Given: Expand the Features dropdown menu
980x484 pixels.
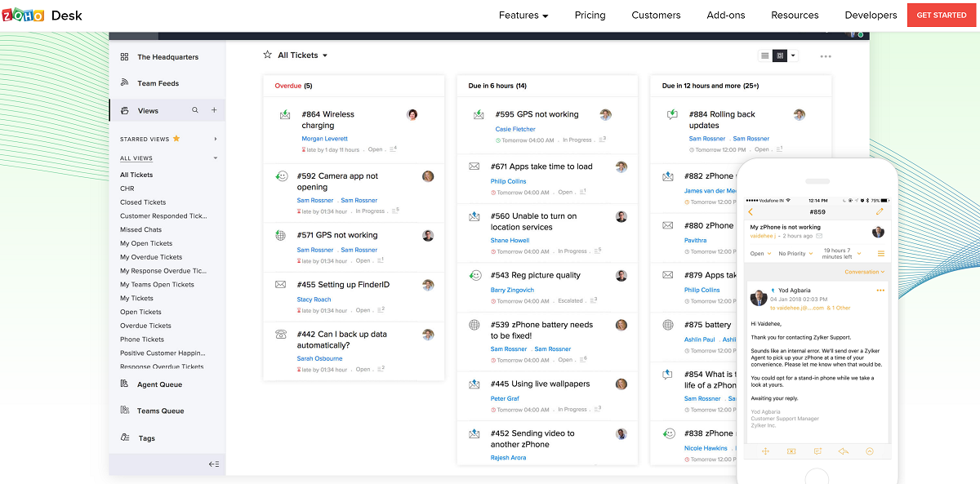Looking at the screenshot, I should 523,16.
